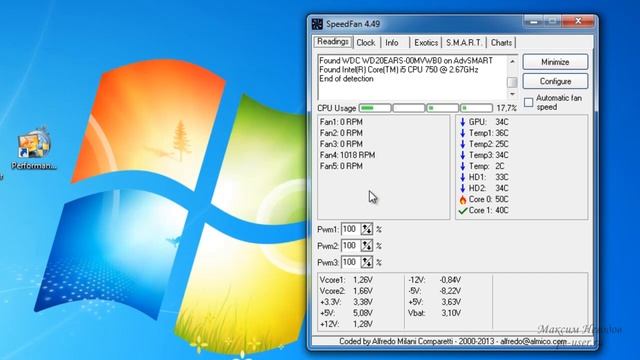Screen dimensions: 640x360
Task: Click the +3.3V 3,38V voltage reading
Action: pyautogui.click(x=346, y=302)
